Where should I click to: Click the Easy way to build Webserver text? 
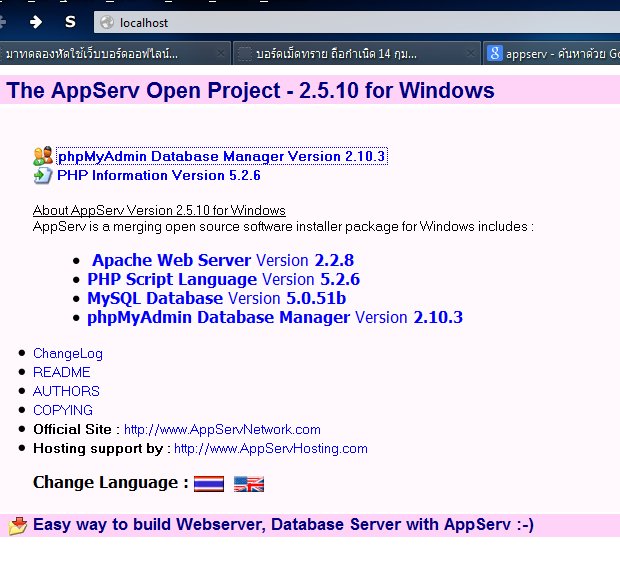(283, 525)
